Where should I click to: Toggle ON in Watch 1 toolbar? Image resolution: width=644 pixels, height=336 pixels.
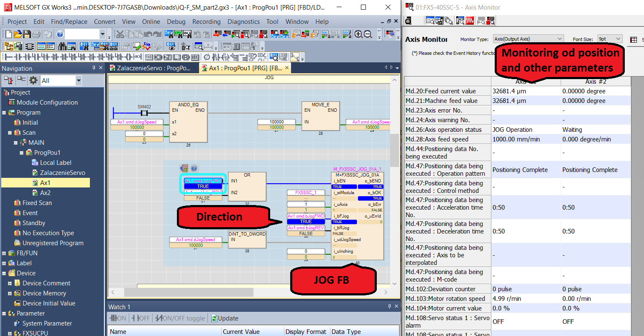118,318
